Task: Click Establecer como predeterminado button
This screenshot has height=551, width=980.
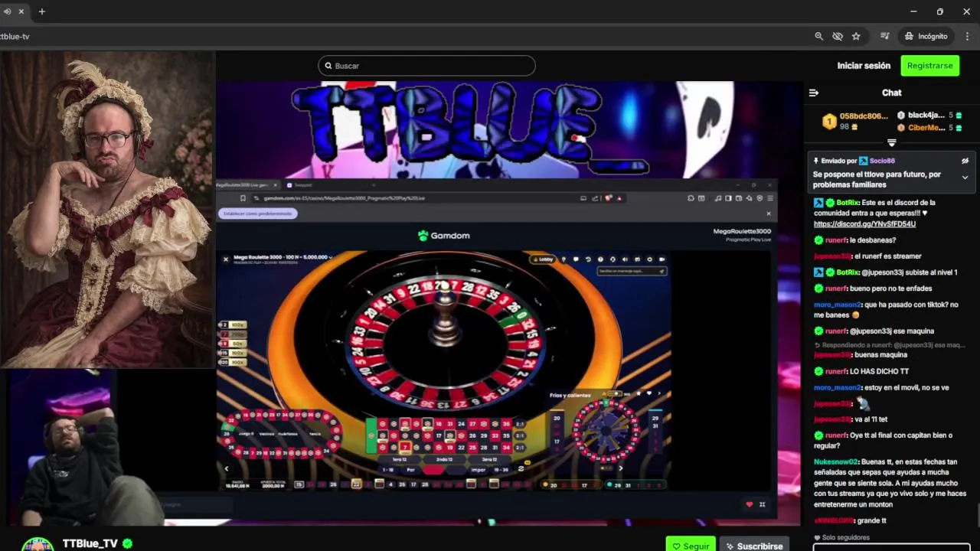Action: click(x=258, y=214)
